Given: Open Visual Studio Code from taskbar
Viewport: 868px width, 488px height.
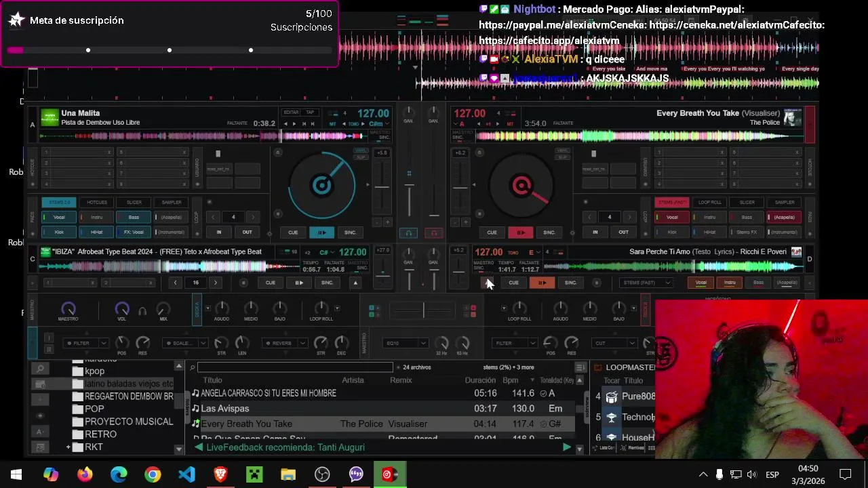Looking at the screenshot, I should (186, 474).
